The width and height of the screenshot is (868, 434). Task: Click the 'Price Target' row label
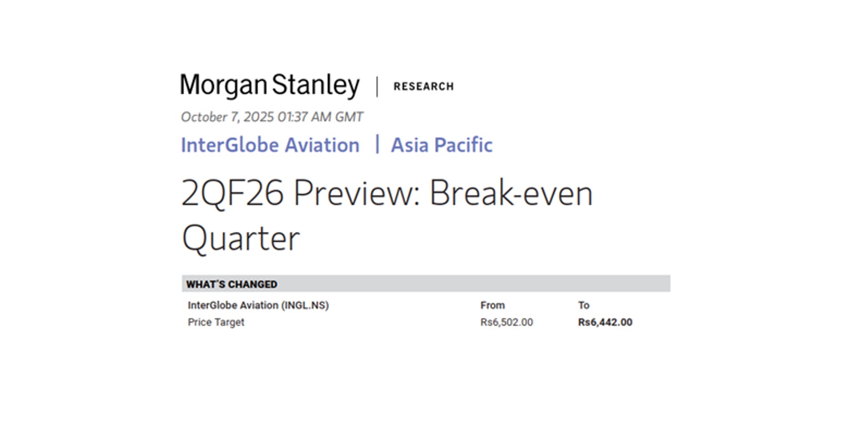216,322
